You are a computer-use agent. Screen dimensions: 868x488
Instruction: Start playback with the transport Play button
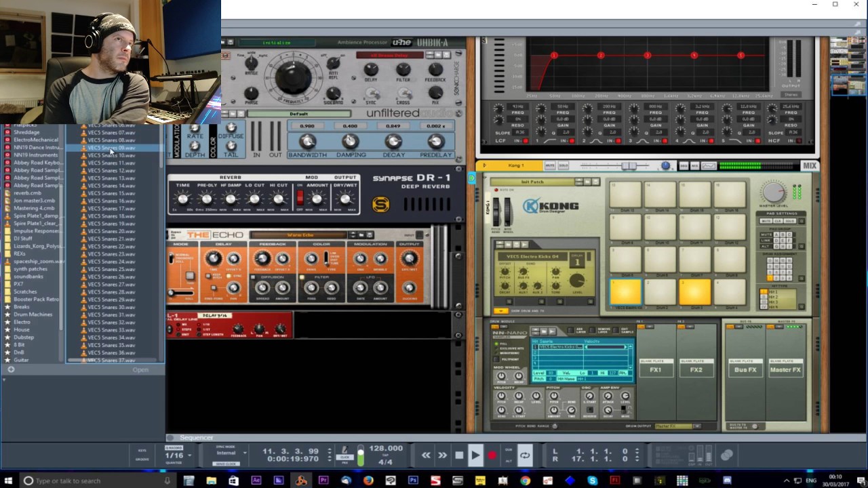point(475,455)
